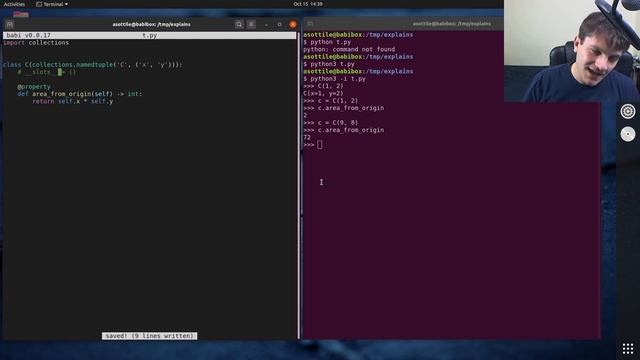Click the 'class C(collections.namedtuple' line
Screen dimensions: 640x360
[93, 64]
